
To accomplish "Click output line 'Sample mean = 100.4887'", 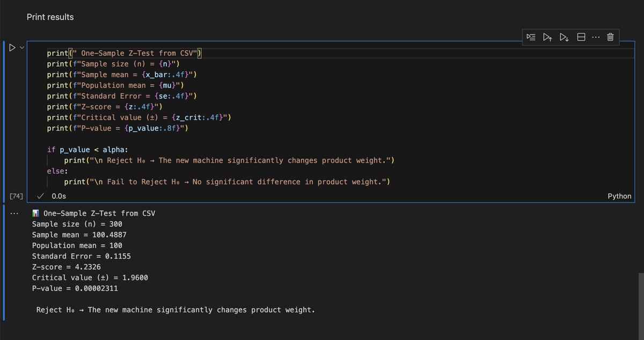I will 79,235.
